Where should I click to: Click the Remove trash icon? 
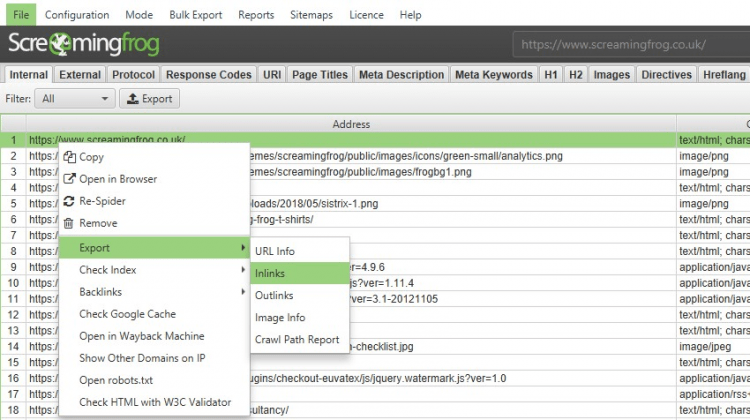tap(69, 223)
